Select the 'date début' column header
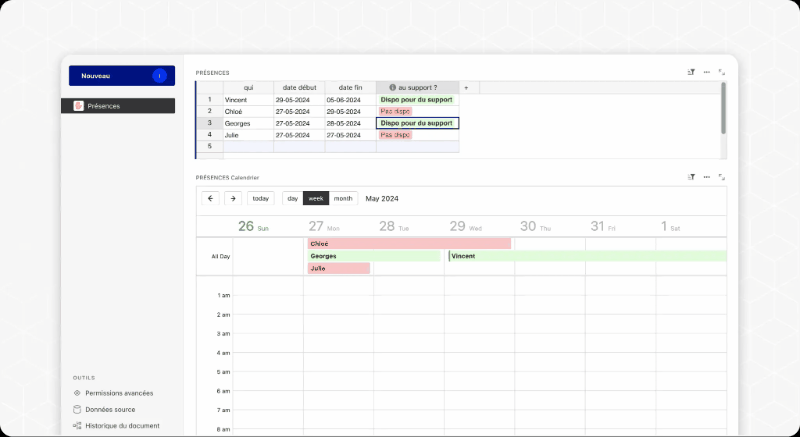The height and width of the screenshot is (437, 800). [299, 88]
